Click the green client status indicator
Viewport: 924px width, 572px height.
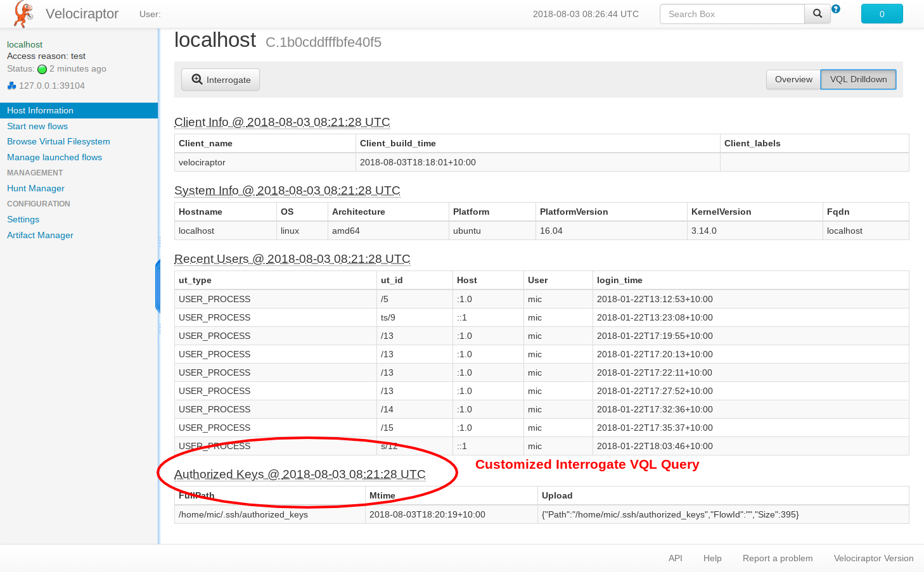click(42, 69)
